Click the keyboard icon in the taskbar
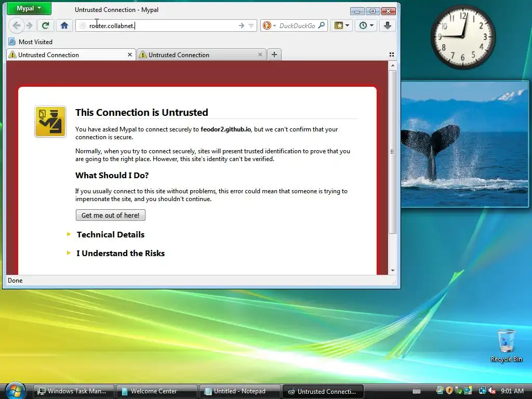This screenshot has height=399, width=532. point(417,391)
